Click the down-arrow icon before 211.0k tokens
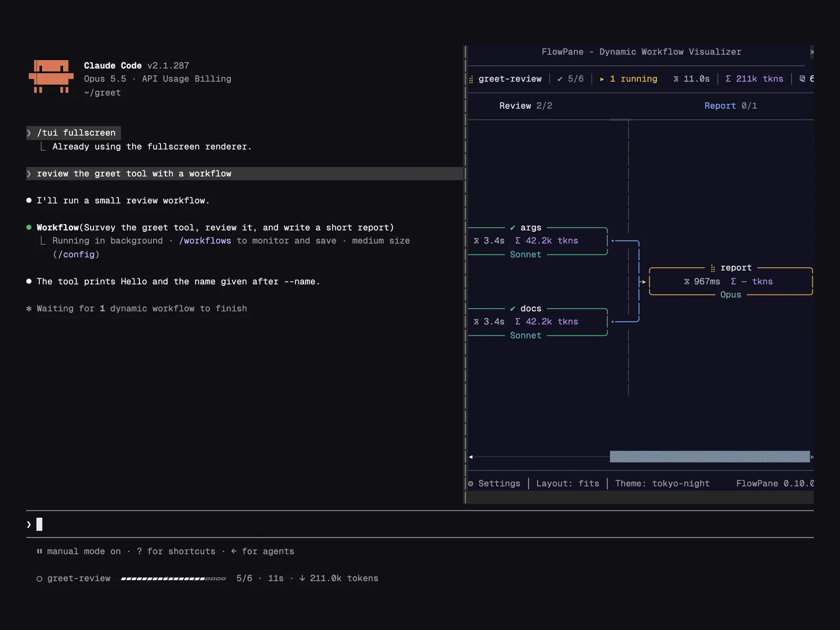 (x=302, y=578)
